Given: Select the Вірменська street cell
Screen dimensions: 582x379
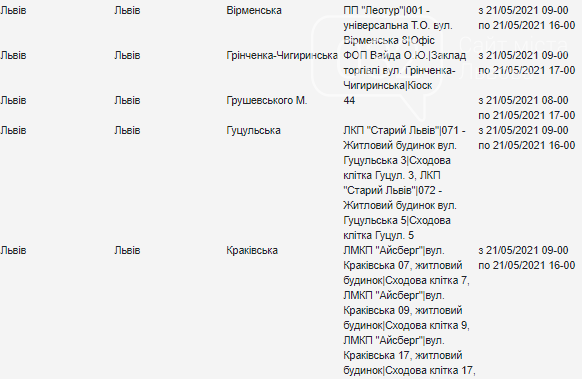Looking at the screenshot, I should [254, 10].
